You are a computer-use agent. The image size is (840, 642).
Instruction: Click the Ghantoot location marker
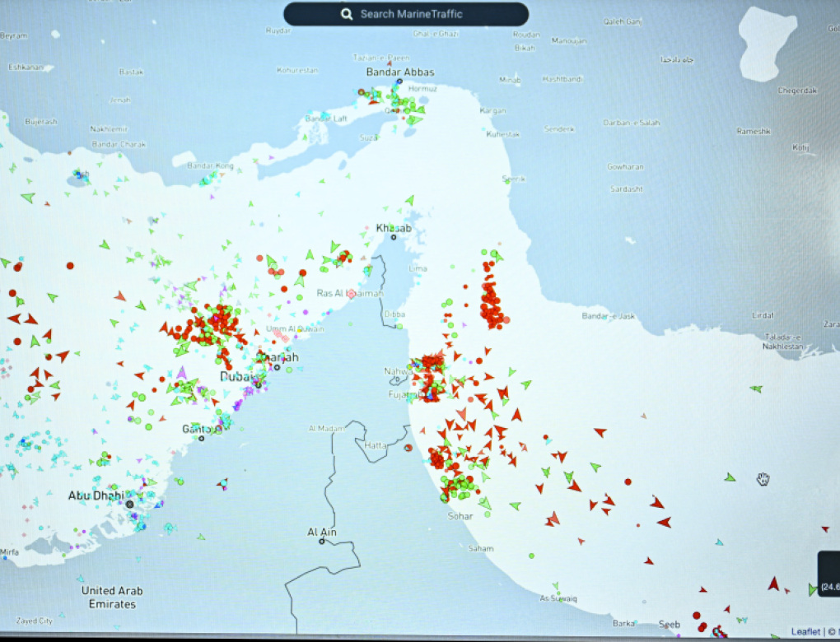202,438
